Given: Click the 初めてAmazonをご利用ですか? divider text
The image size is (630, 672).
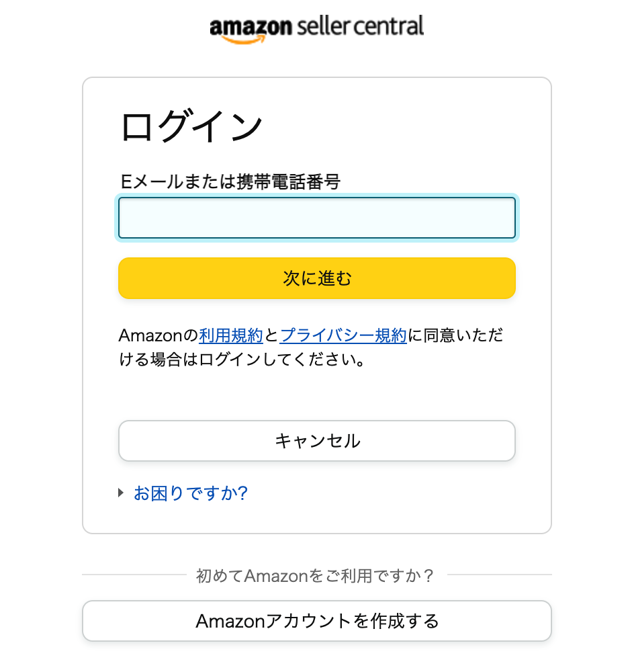Looking at the screenshot, I should [x=316, y=575].
